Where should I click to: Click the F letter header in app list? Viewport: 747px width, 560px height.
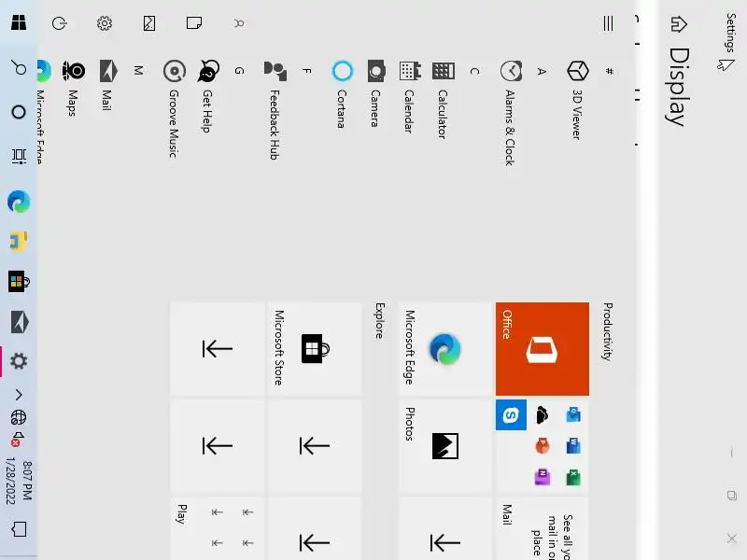tap(307, 71)
